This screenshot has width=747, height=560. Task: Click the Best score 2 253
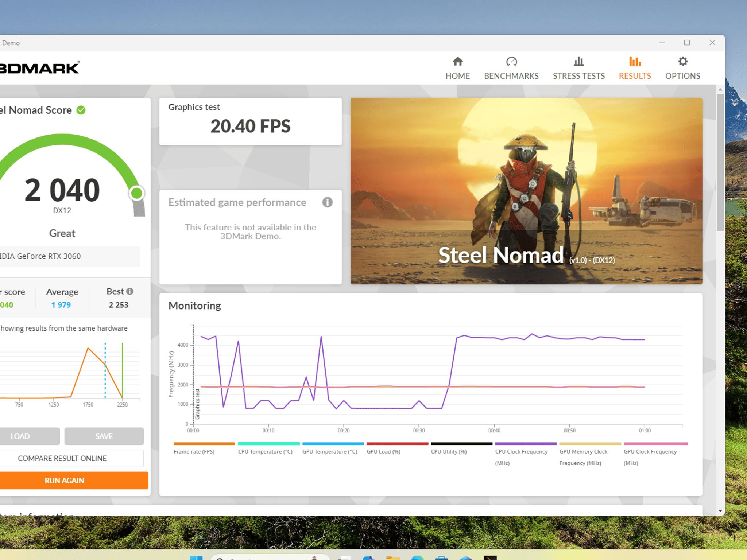click(119, 305)
